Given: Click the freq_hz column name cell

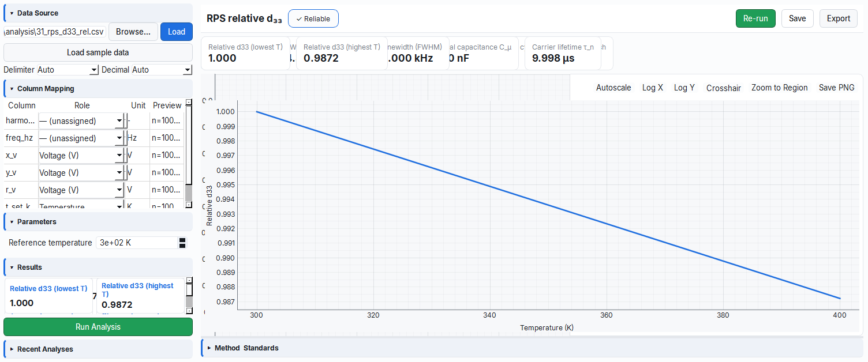Looking at the screenshot, I should (21, 138).
